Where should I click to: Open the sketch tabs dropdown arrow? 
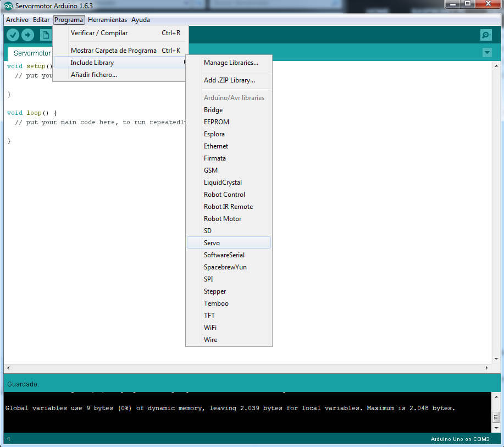point(486,52)
